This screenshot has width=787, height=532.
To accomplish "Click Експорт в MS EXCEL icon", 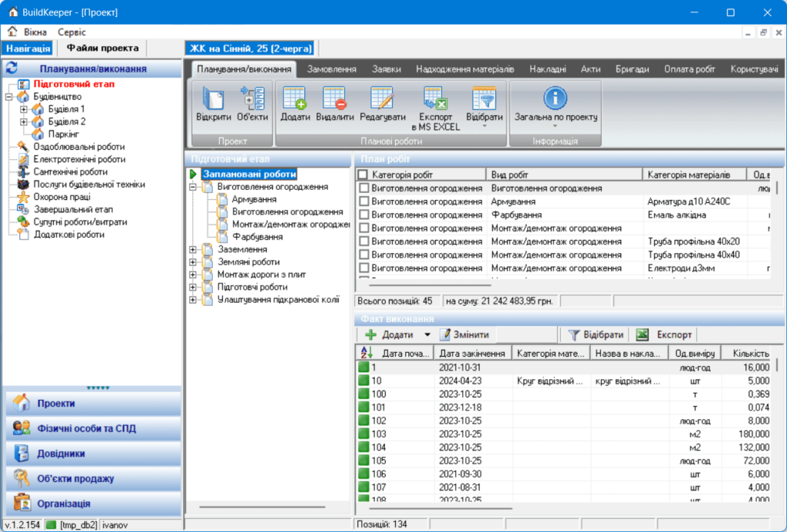I will tap(435, 98).
